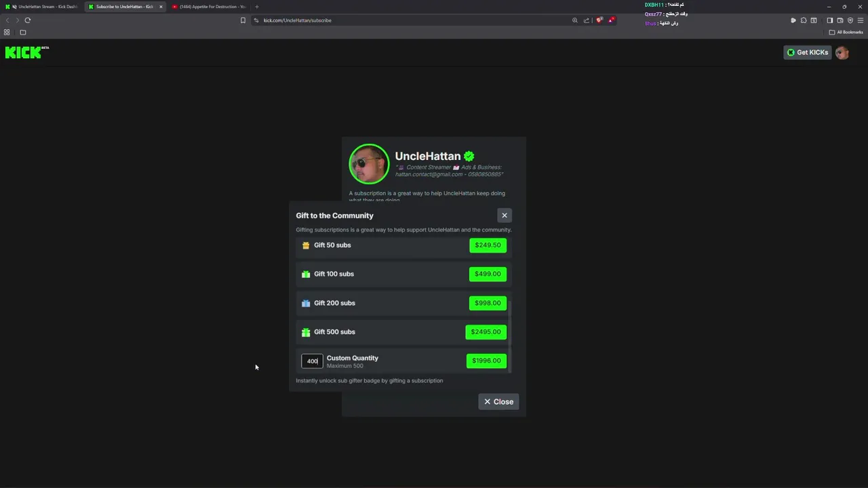Image resolution: width=868 pixels, height=488 pixels.
Task: Click the UncleHattan channel name
Action: (x=428, y=156)
